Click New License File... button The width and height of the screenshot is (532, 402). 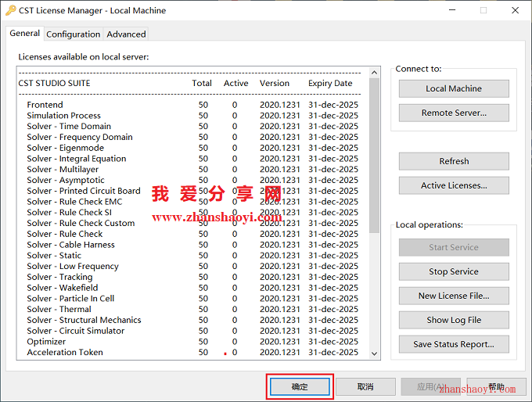tap(454, 296)
